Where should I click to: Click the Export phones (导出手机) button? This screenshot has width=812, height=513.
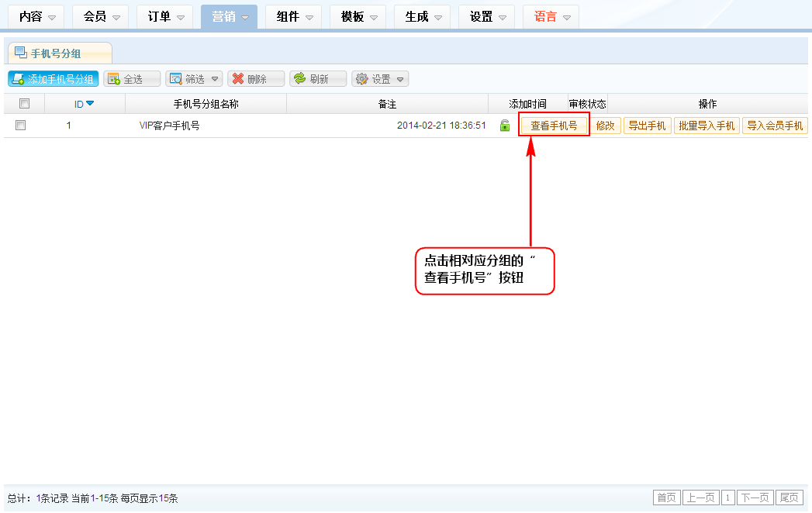(x=647, y=126)
